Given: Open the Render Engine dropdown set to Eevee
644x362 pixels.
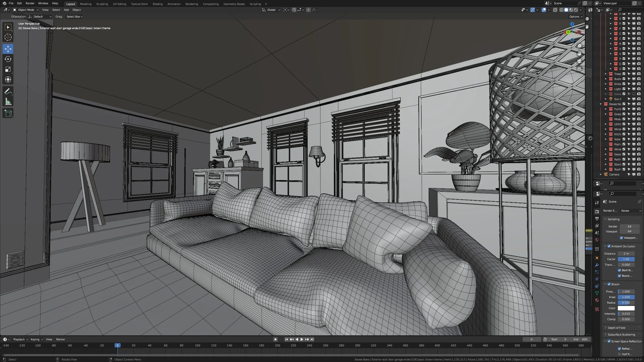Looking at the screenshot, I should [630, 211].
